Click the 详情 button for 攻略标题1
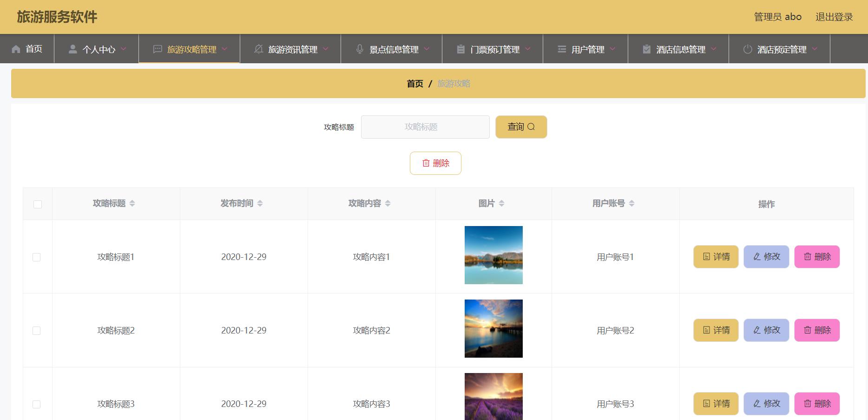This screenshot has height=420, width=868. pyautogui.click(x=716, y=256)
